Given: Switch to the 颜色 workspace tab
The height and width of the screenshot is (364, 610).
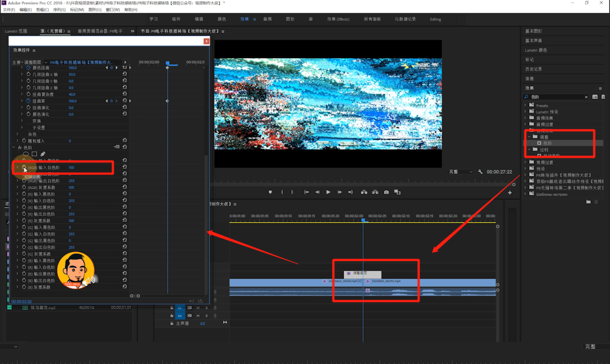Looking at the screenshot, I should (222, 19).
